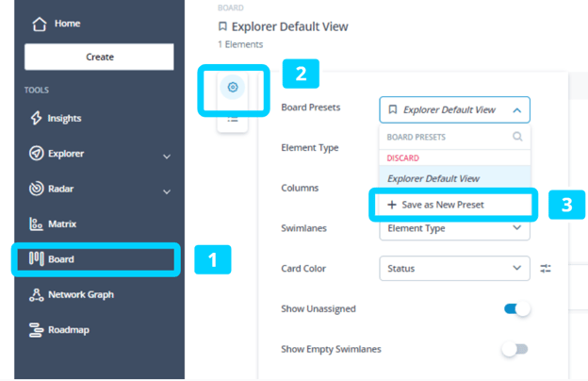This screenshot has width=588, height=381.
Task: Click the Home icon in sidebar
Action: click(x=40, y=24)
